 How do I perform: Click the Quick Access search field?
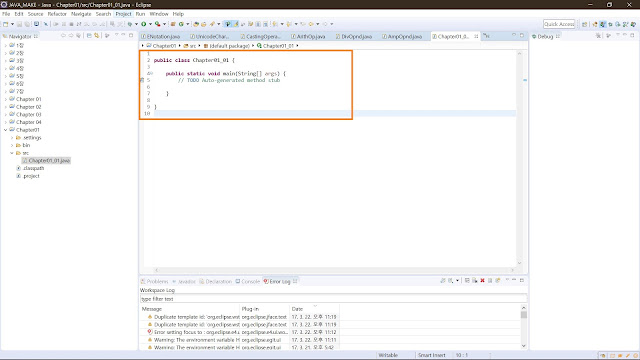click(559, 24)
